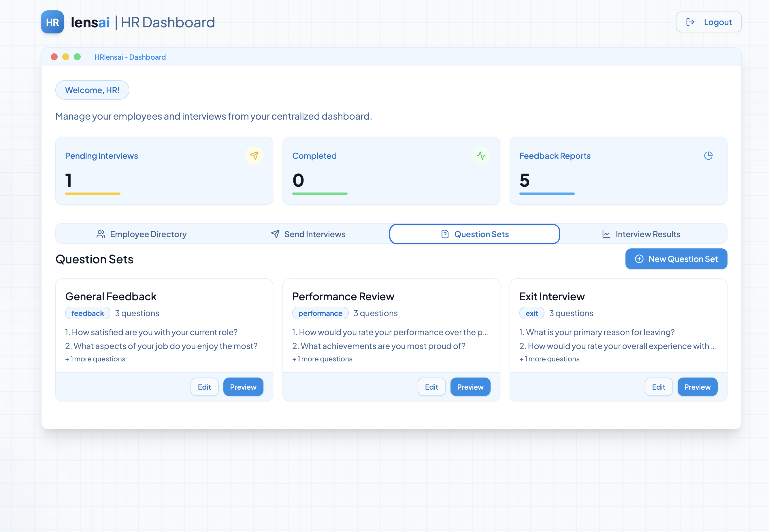Click 'What achievements are you most proud of?'

[383, 346]
